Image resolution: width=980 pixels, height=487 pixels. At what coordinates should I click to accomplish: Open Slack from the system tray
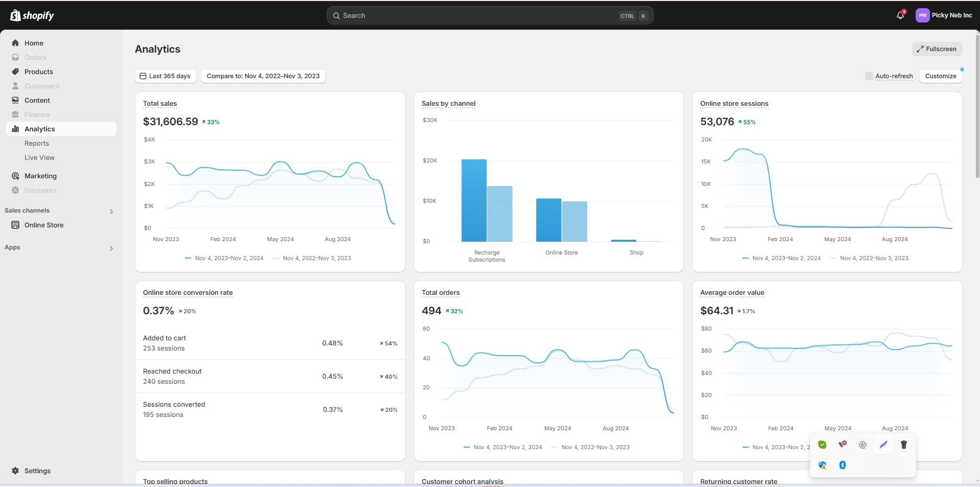pos(863,445)
